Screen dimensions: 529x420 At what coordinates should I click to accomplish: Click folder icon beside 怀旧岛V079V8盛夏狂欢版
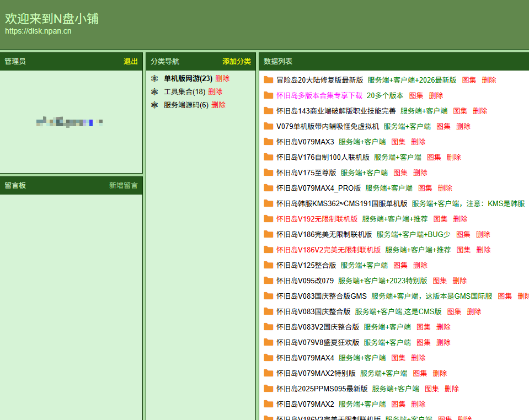pyautogui.click(x=269, y=342)
